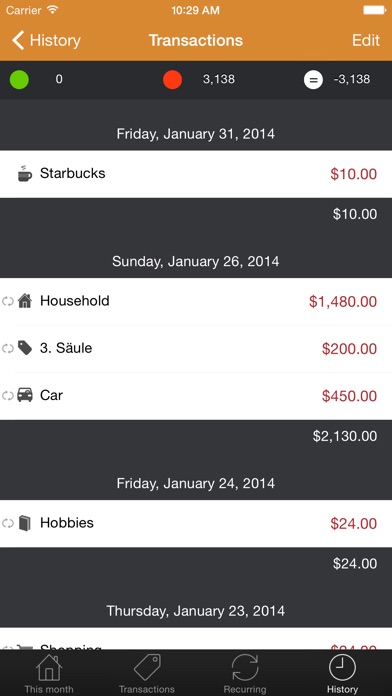This screenshot has height=696, width=392.
Task: Tap the white equals balance icon
Action: click(313, 80)
